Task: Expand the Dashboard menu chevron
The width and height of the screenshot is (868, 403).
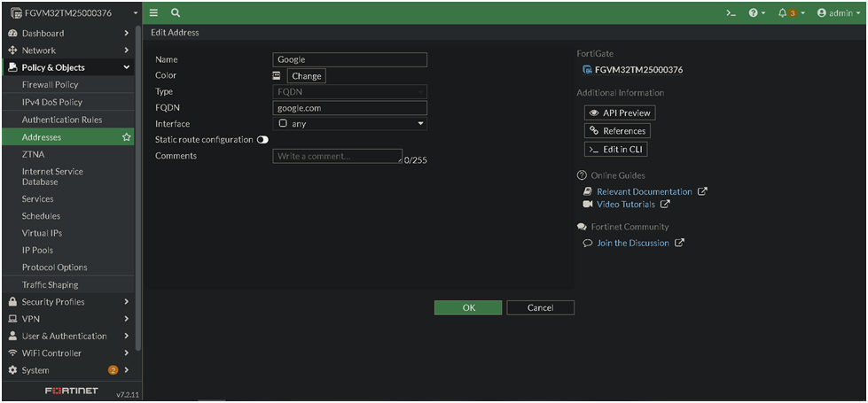Action: click(127, 33)
